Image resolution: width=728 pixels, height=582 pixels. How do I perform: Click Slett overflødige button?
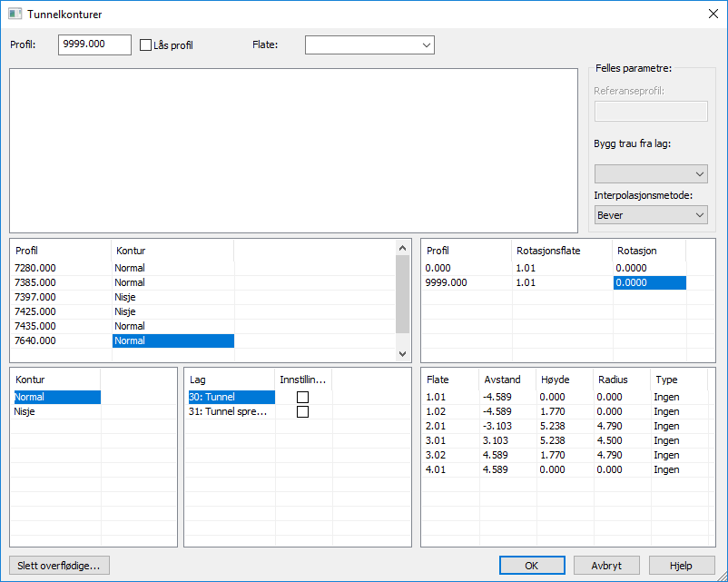(x=59, y=565)
